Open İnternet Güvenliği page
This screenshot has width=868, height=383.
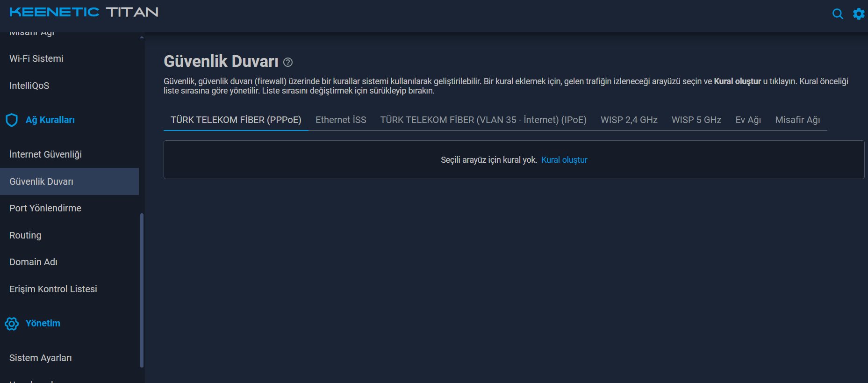(x=69, y=154)
